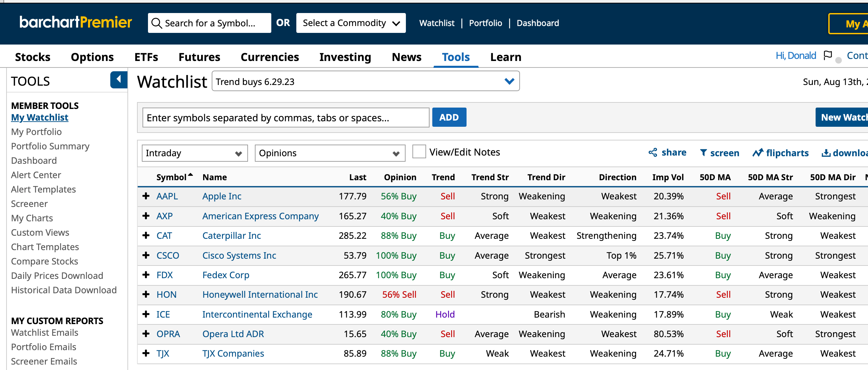868x370 pixels.
Task: Open Portfolio Emails report
Action: pos(44,347)
